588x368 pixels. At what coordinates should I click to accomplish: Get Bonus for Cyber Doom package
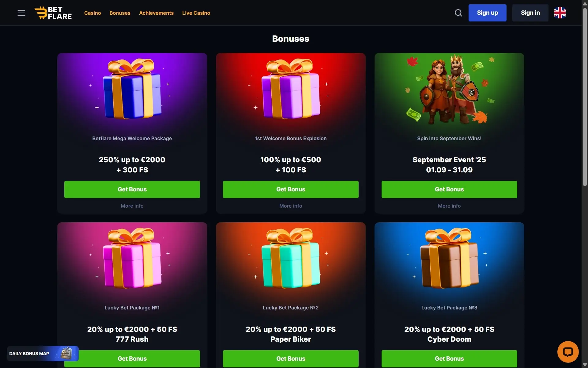click(x=449, y=358)
